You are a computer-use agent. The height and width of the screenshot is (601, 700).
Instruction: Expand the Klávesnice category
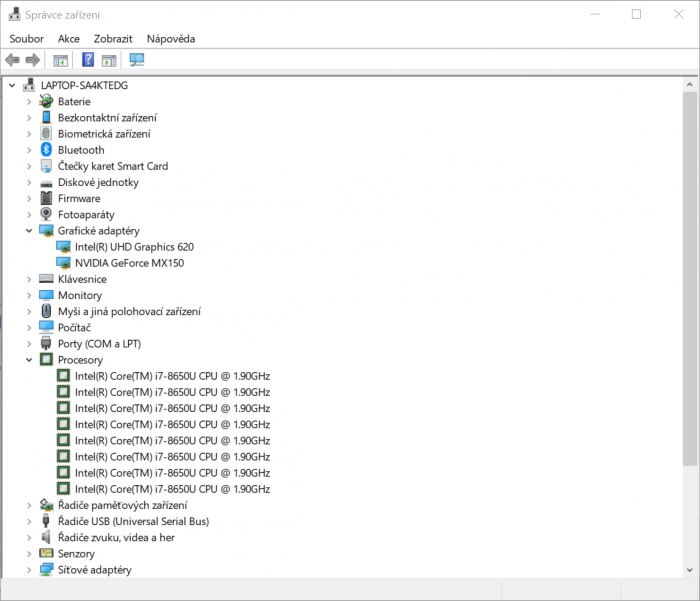[28, 279]
